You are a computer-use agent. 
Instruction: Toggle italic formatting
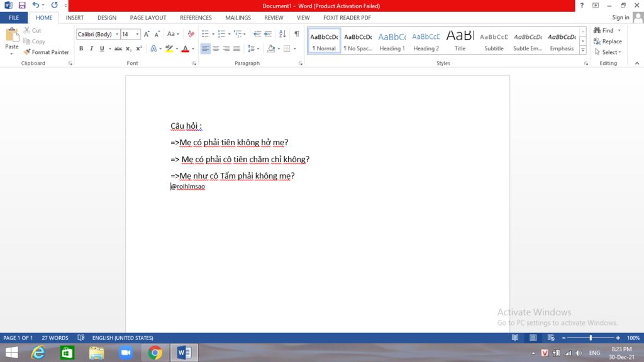[x=91, y=48]
